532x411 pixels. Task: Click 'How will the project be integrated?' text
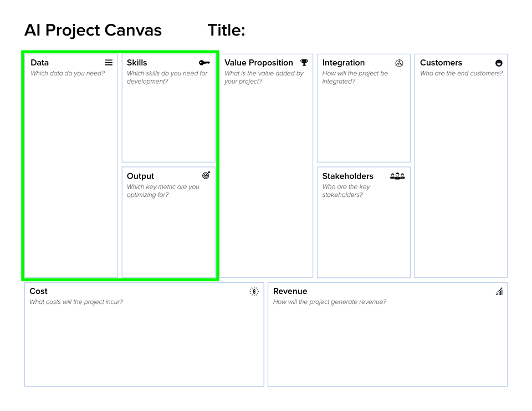(x=355, y=77)
